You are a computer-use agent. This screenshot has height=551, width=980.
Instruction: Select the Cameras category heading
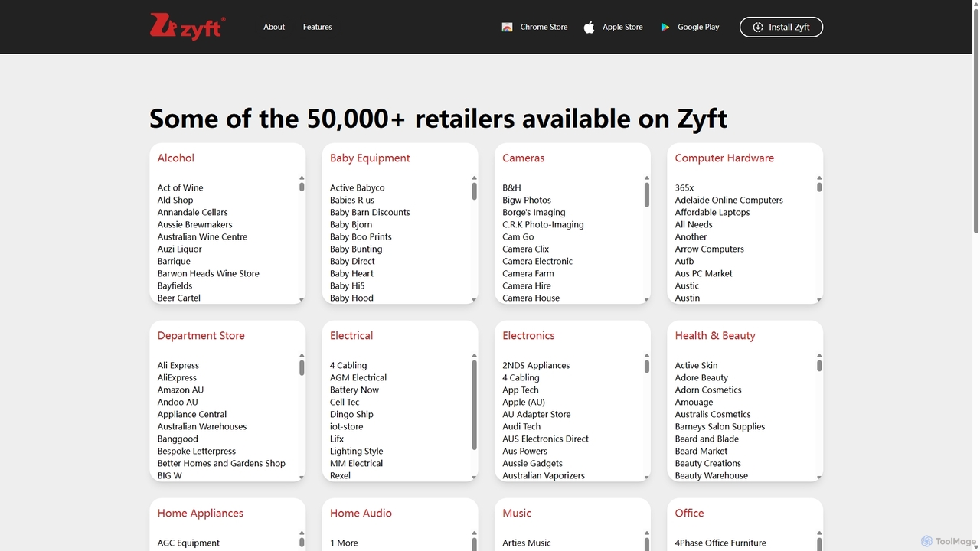524,158
